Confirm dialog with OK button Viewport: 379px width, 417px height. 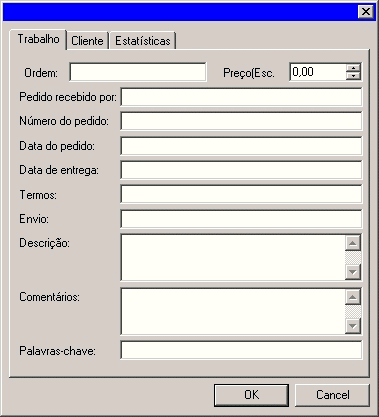[251, 395]
